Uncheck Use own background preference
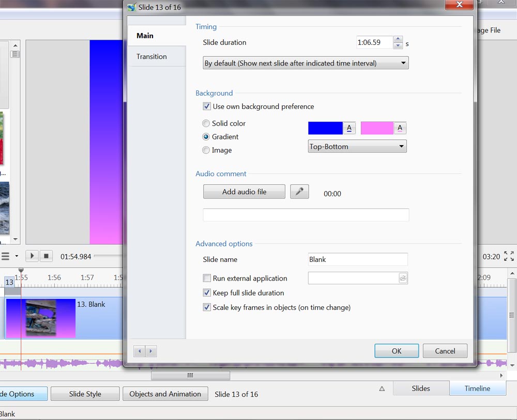 click(207, 106)
